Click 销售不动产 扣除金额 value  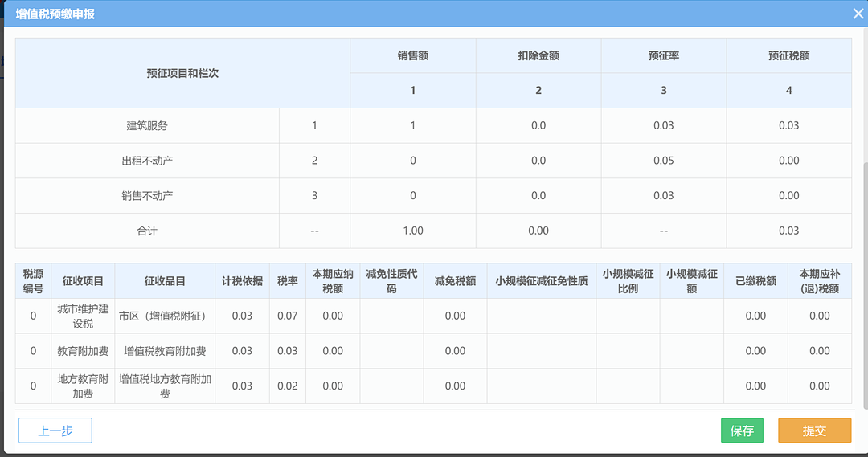point(538,195)
